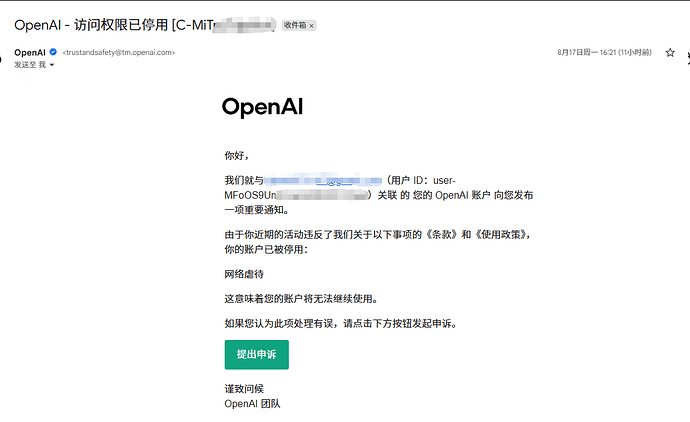The width and height of the screenshot is (690, 422).
Task: Select the trustandsafety@tm.openai.com sender address
Action: 119,52
